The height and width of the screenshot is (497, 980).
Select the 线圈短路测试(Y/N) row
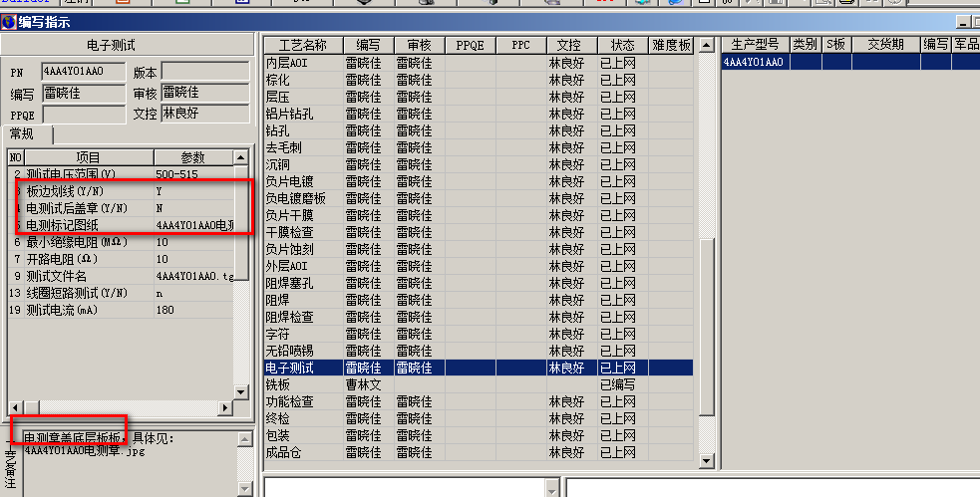(x=122, y=293)
